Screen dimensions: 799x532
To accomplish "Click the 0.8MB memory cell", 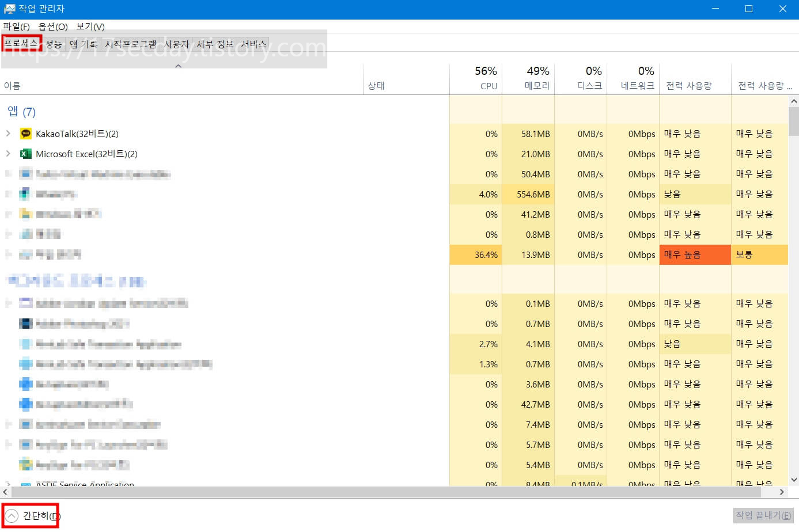I will [528, 234].
